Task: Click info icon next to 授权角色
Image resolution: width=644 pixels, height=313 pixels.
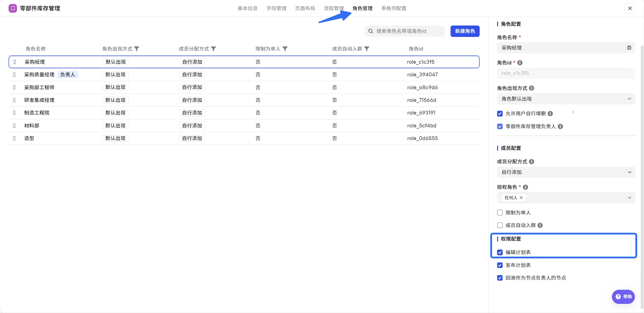Action: (525, 187)
